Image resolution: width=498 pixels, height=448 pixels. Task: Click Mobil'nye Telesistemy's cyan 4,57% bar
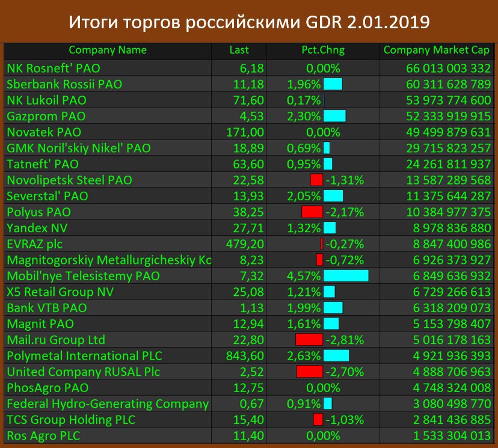(346, 276)
